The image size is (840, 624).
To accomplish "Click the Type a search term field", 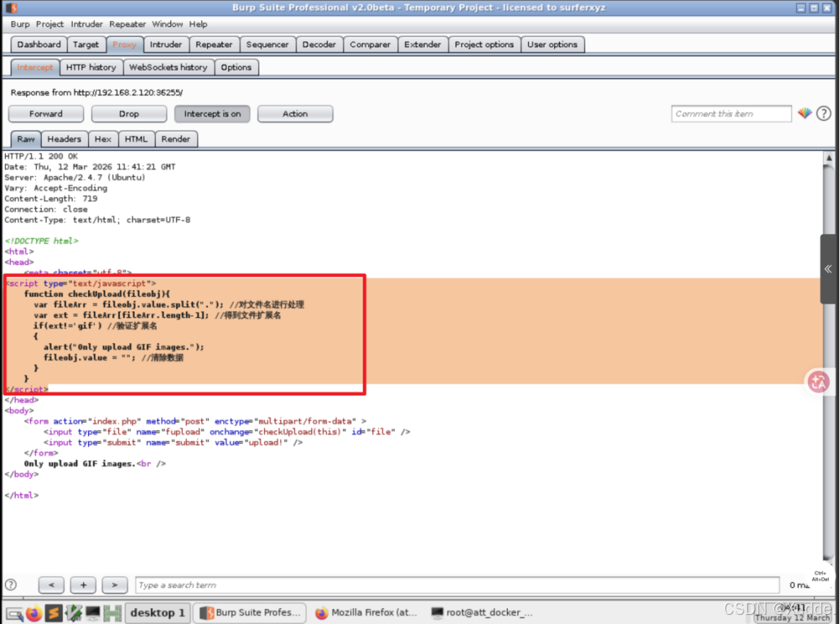I will [457, 585].
